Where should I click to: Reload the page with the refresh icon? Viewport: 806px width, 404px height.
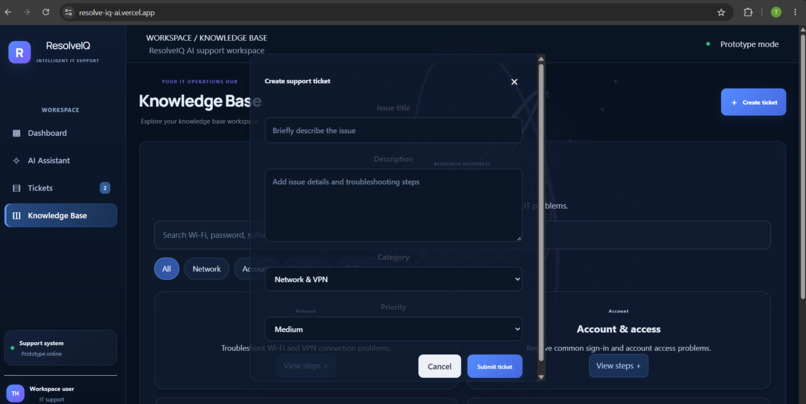coord(46,12)
